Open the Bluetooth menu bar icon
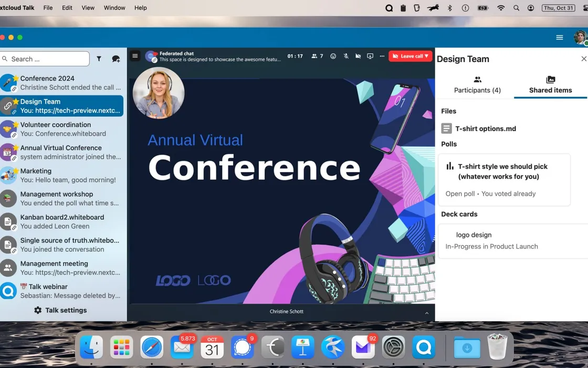Viewport: 588px width, 368px height. 449,8
